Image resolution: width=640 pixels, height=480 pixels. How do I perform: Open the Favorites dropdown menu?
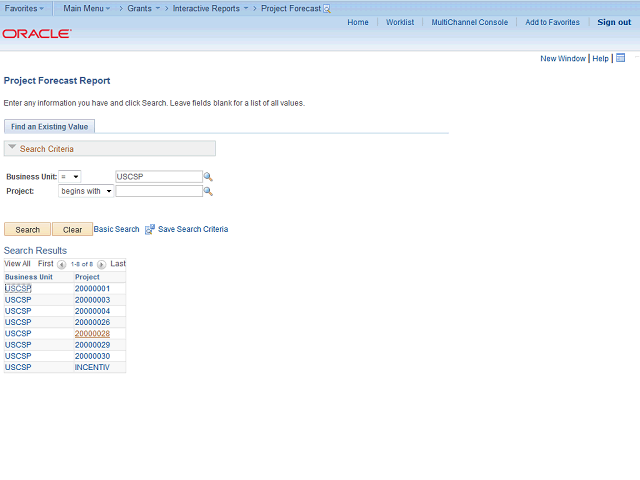coord(24,9)
